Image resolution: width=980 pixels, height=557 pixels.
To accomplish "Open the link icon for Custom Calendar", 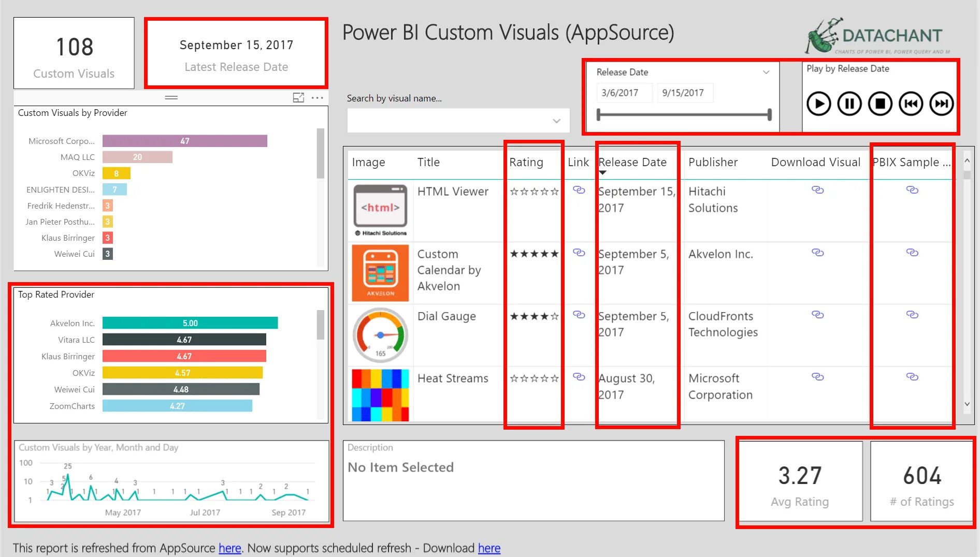I will click(579, 253).
